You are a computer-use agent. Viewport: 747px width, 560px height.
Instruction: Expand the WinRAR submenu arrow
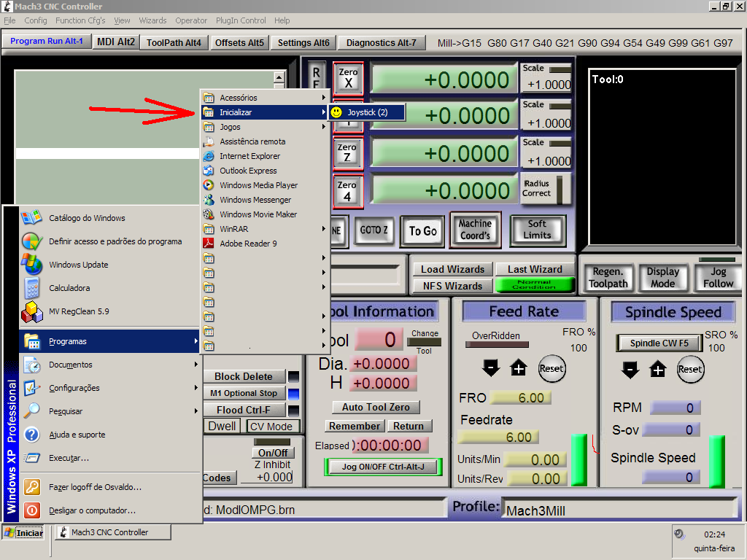(x=323, y=229)
